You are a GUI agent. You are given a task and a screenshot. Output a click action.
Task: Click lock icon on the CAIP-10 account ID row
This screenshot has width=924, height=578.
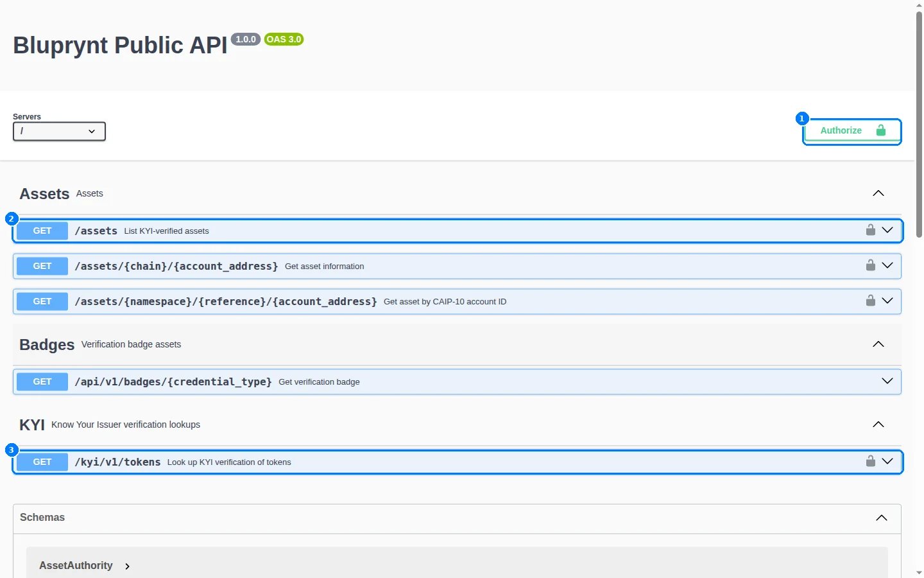click(871, 301)
